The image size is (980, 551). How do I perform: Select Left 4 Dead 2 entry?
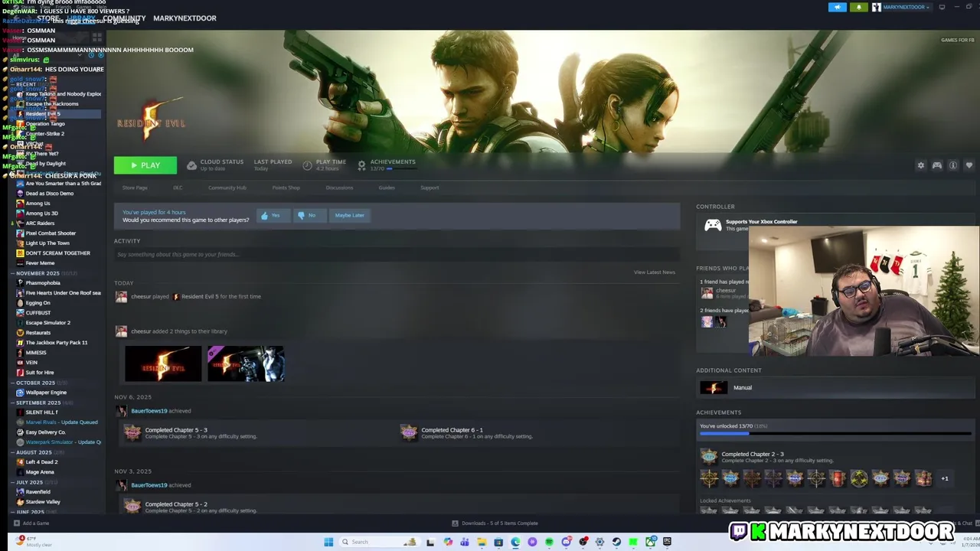tap(41, 462)
